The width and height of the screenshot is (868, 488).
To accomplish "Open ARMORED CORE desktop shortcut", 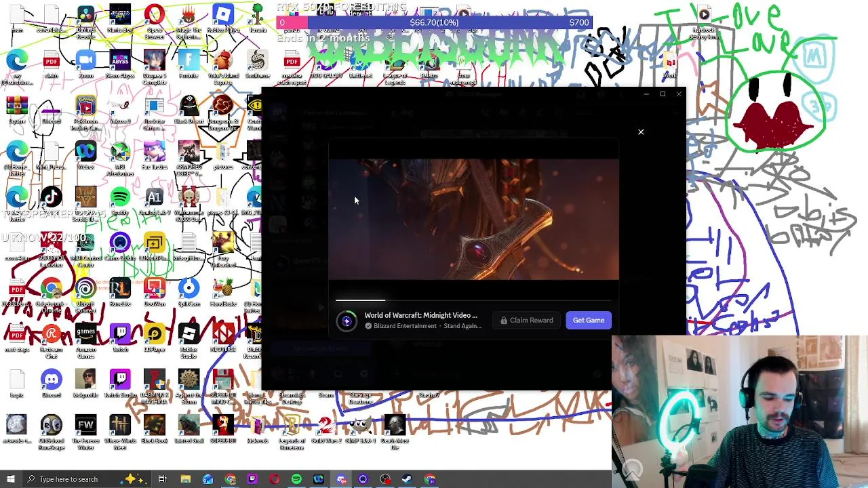I will [x=189, y=159].
